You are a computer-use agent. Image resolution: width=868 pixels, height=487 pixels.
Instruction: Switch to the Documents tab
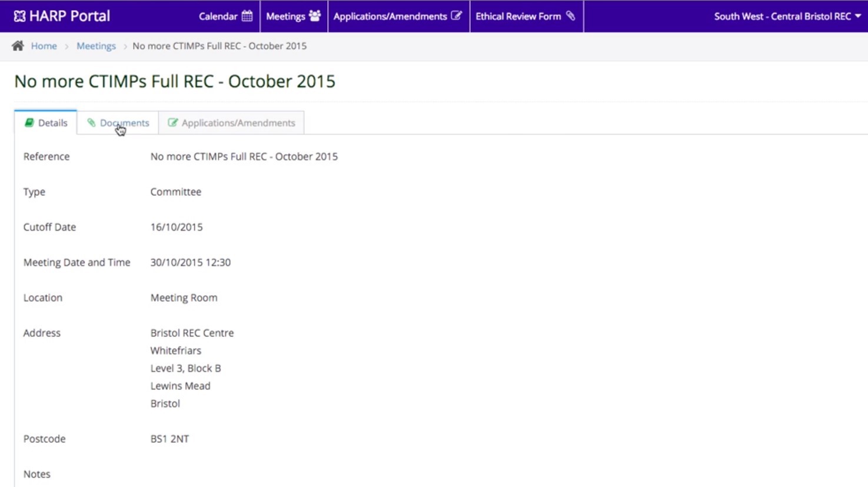(118, 122)
